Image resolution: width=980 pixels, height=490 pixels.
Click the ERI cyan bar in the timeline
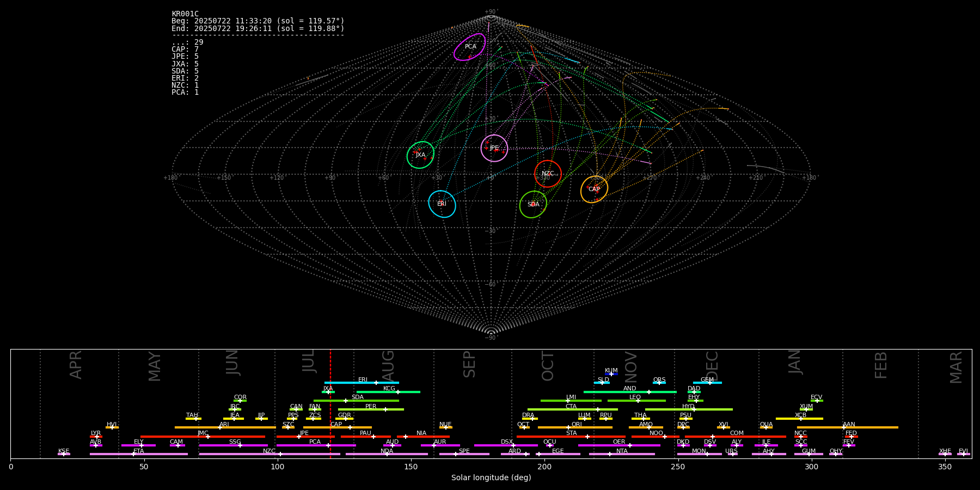(x=362, y=383)
